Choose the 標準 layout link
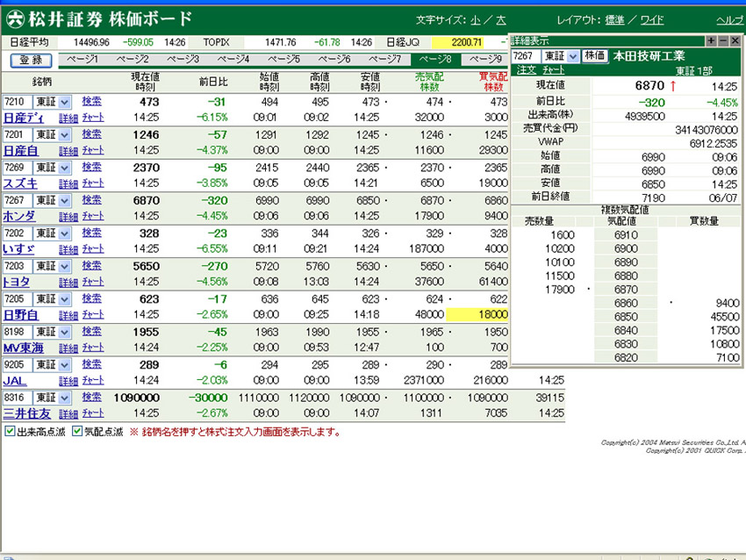 click(614, 20)
